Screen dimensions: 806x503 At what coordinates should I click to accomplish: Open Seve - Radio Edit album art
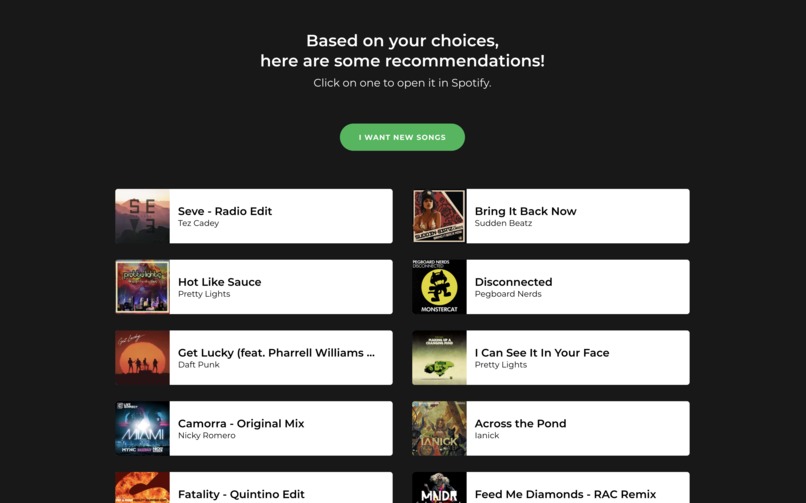click(x=142, y=216)
